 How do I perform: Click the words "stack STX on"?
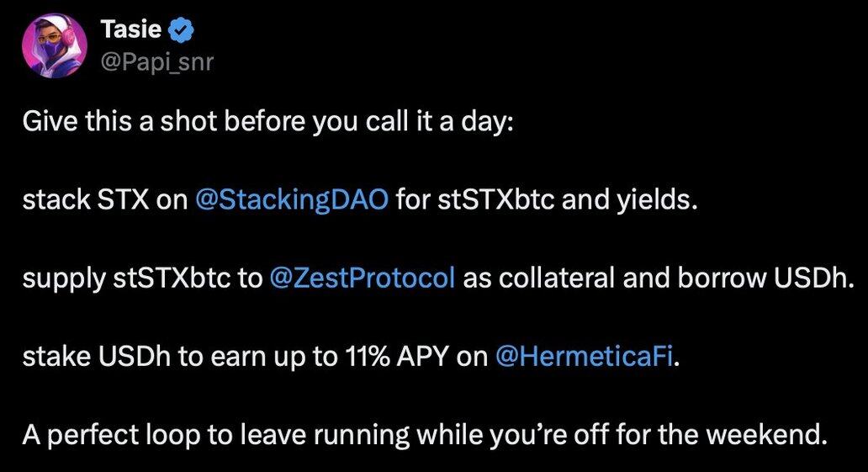coord(105,199)
